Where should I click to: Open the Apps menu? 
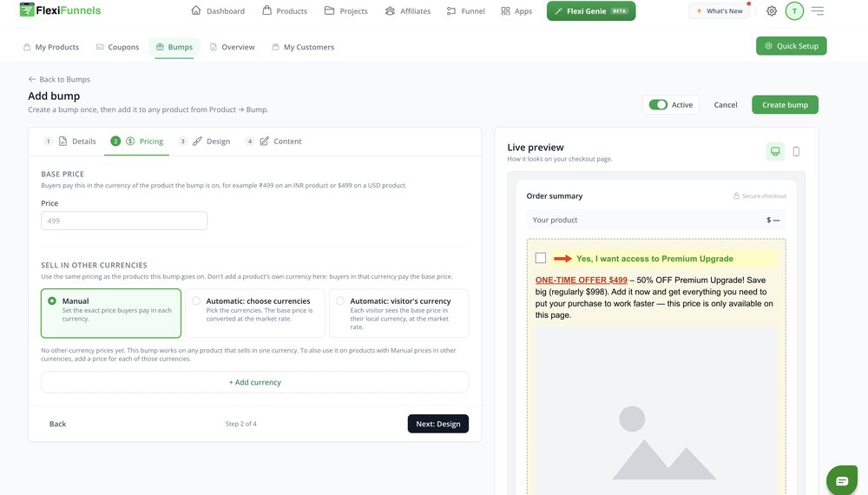click(x=516, y=11)
